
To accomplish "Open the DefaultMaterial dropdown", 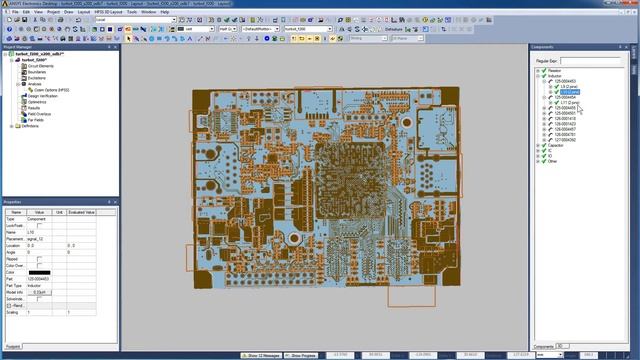I will pyautogui.click(x=277, y=29).
